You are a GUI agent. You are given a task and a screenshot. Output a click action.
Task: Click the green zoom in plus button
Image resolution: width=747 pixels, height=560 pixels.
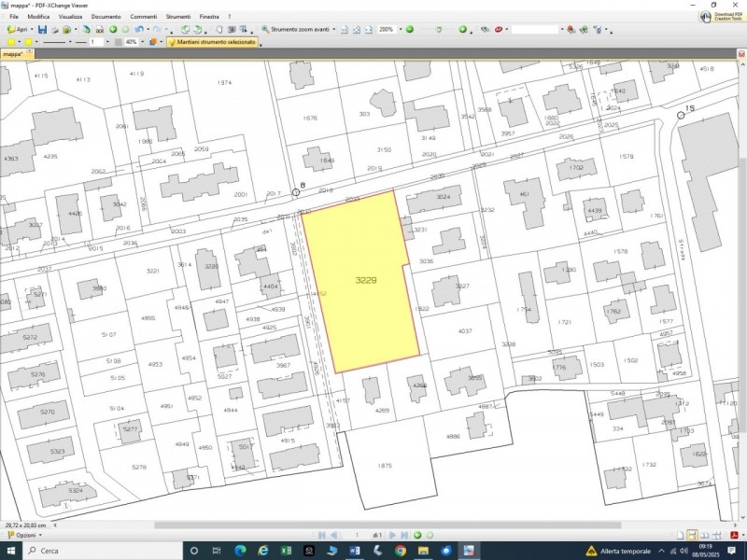[462, 30]
